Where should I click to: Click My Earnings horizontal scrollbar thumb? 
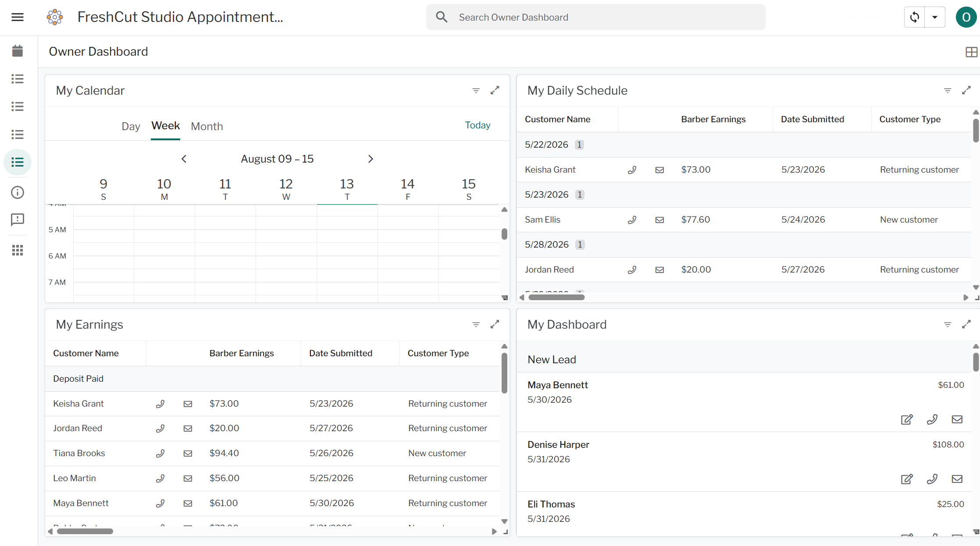tap(85, 532)
